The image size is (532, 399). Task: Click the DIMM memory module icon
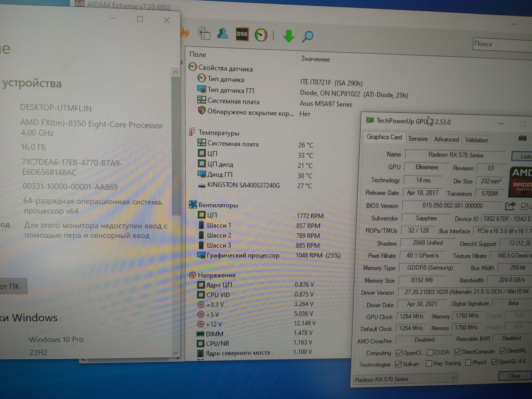[200, 334]
